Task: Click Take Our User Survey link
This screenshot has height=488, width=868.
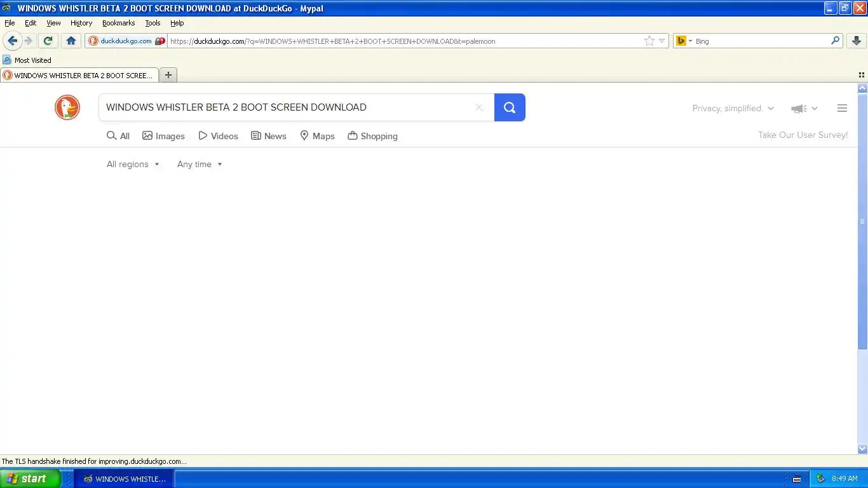Action: (803, 135)
